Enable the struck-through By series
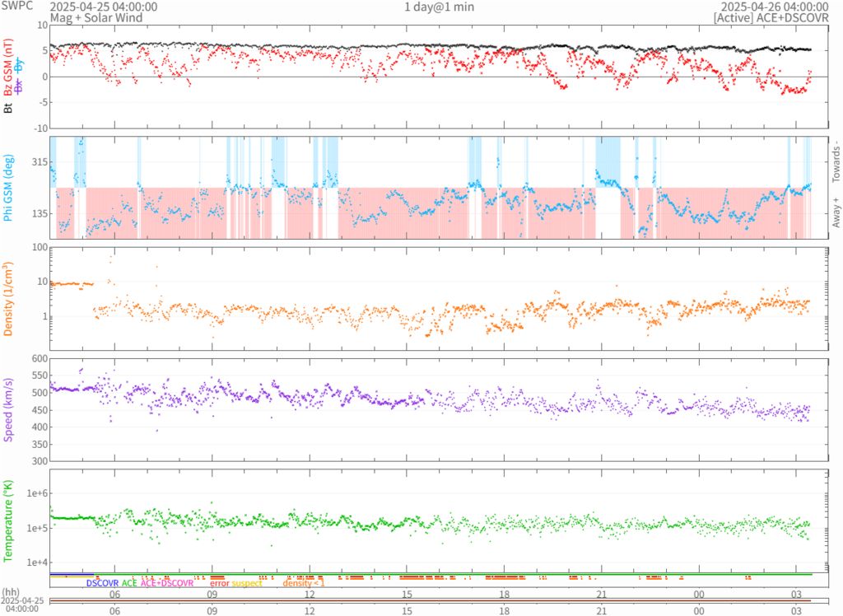The width and height of the screenshot is (843, 616). coord(20,67)
